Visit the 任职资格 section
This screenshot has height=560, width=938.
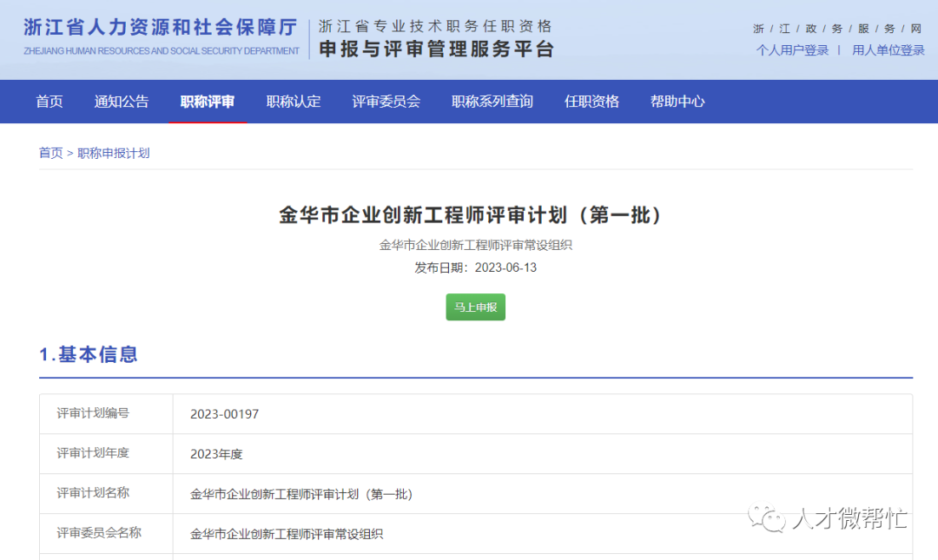click(591, 102)
